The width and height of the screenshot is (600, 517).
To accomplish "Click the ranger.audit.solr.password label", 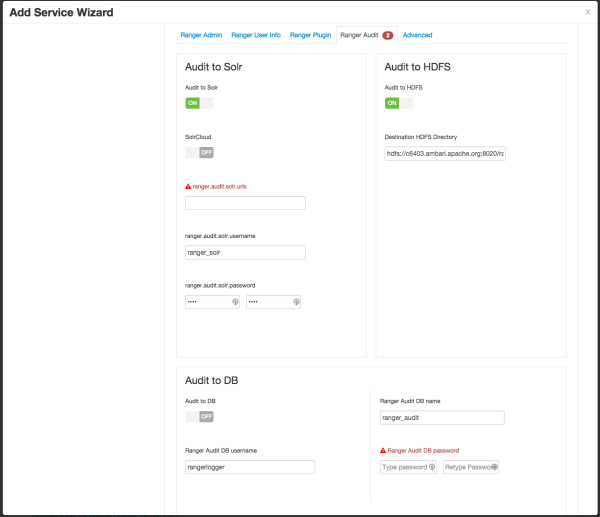I will point(220,285).
